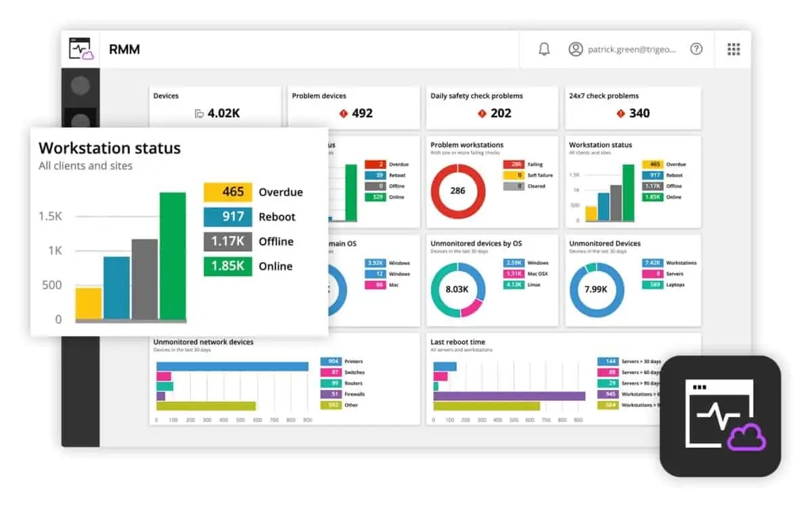812x508 pixels.
Task: Click the 492 Problem devices count
Action: pos(362,113)
